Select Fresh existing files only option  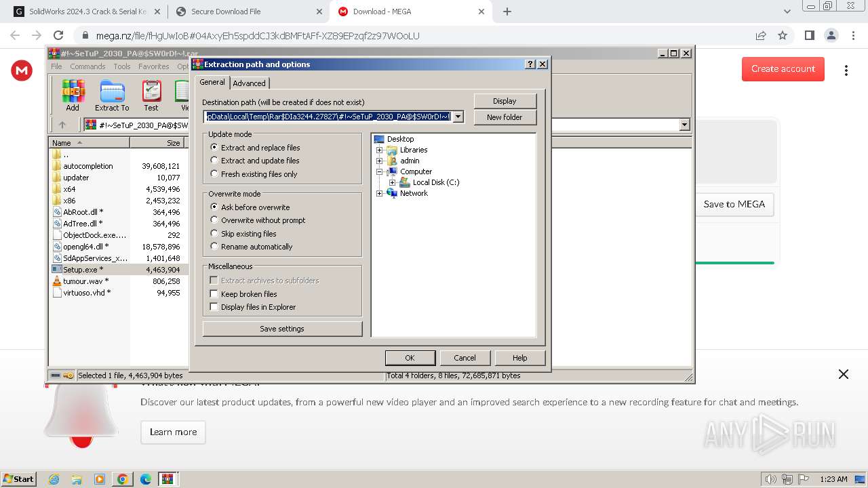(214, 174)
